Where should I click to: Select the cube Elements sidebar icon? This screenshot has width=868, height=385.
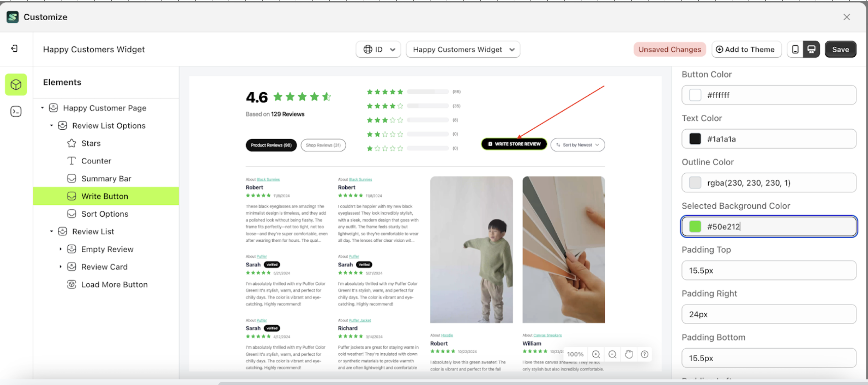(16, 85)
